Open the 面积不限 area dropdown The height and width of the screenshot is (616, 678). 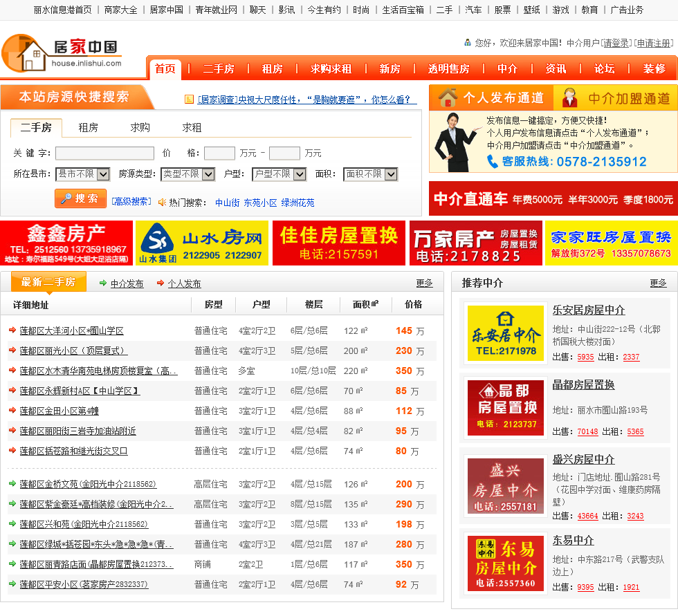click(x=371, y=174)
